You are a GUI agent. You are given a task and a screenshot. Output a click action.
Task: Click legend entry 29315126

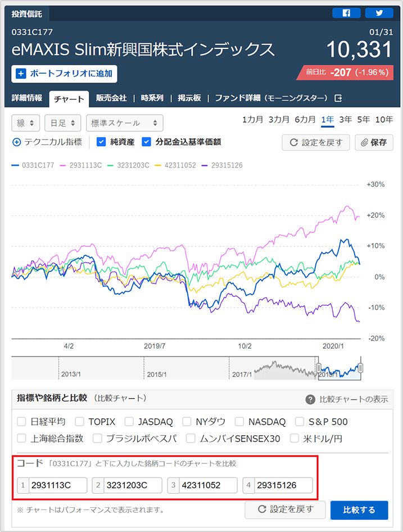pyautogui.click(x=222, y=165)
